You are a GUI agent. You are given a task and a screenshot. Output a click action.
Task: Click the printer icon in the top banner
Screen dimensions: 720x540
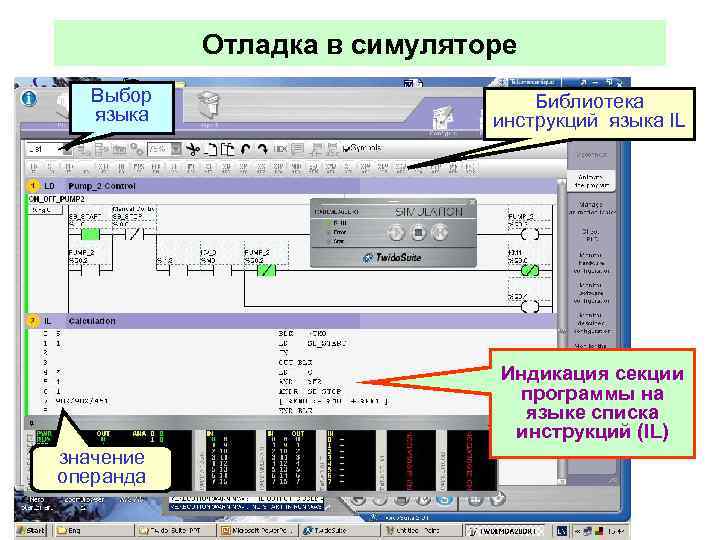click(209, 103)
